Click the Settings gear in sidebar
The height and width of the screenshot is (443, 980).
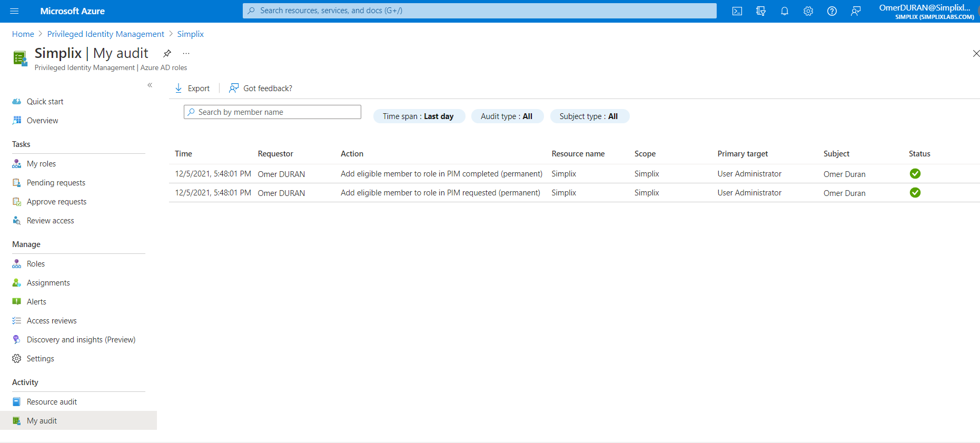click(17, 359)
